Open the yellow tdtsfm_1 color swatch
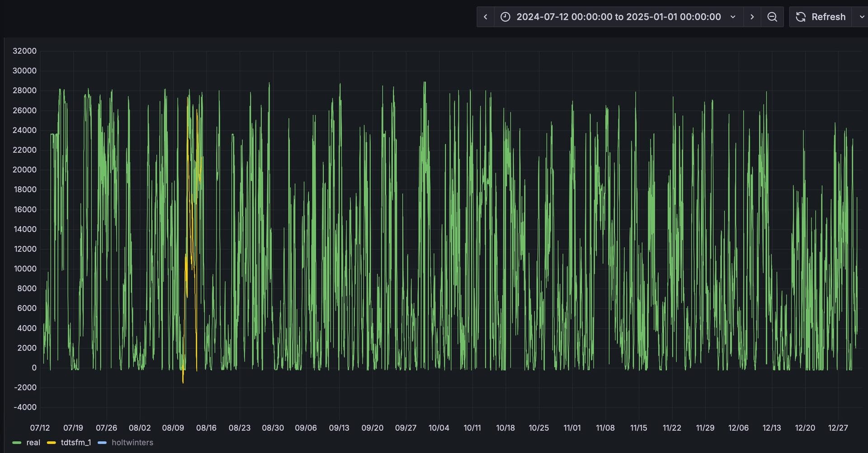The height and width of the screenshot is (453, 868). pyautogui.click(x=51, y=443)
